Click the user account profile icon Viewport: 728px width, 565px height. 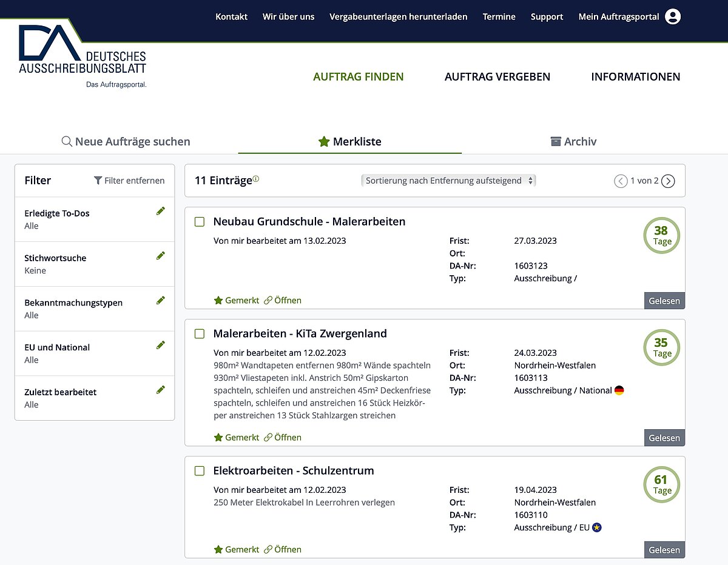(672, 17)
